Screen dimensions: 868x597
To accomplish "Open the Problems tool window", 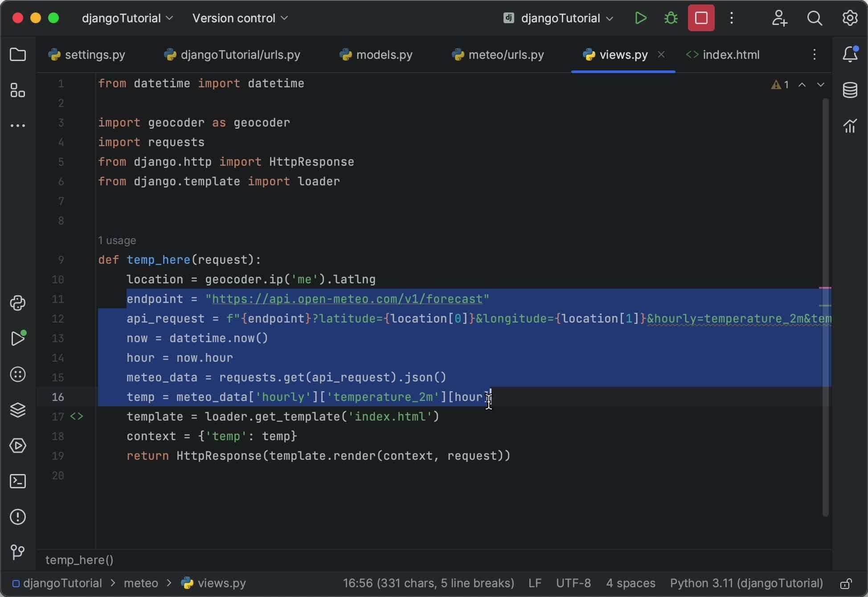I will pyautogui.click(x=18, y=517).
